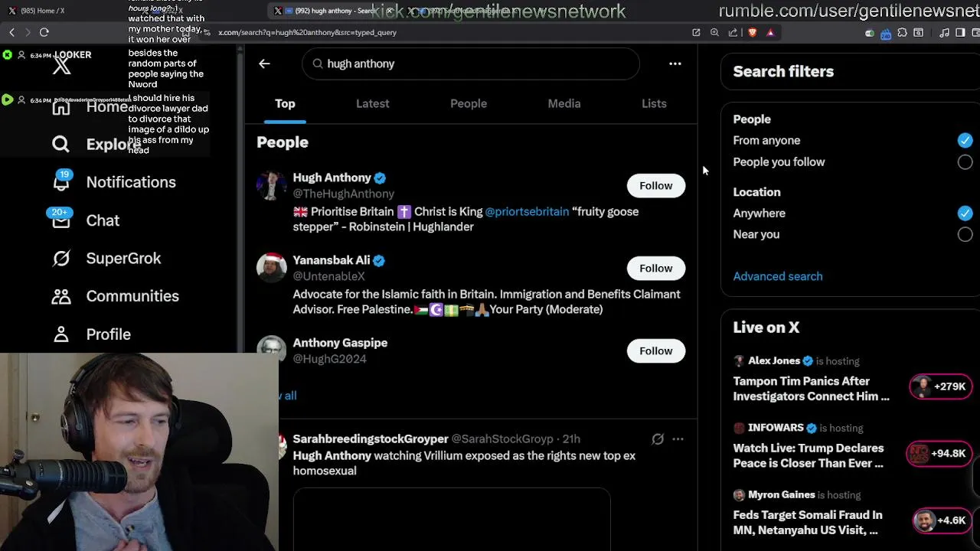Viewport: 980px width, 551px height.
Task: Open Chat envelope icon in sidebar
Action: 61,220
